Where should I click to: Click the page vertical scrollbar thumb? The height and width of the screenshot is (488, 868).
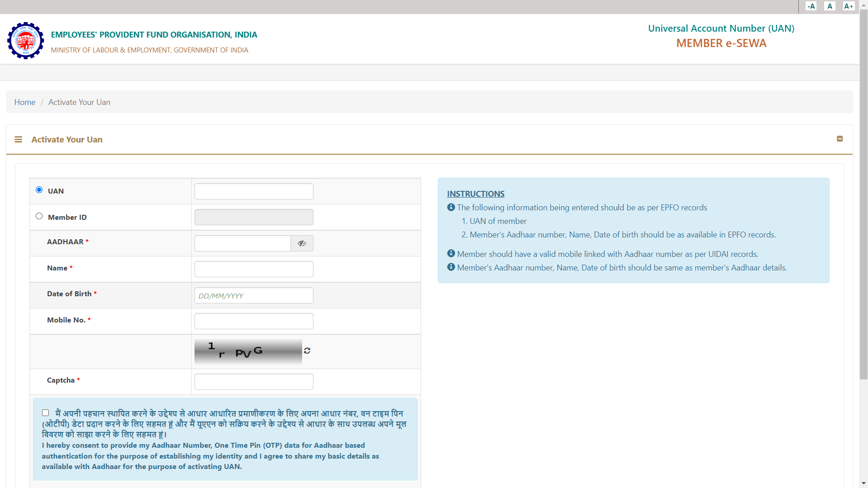863,194
